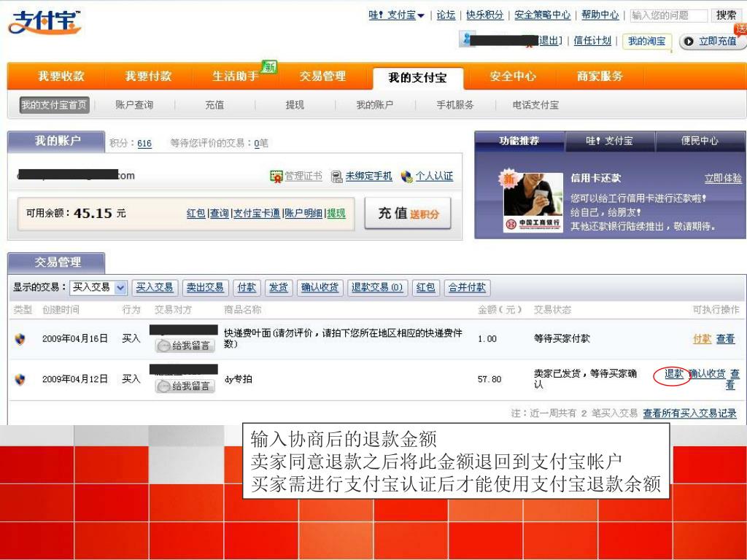Click 付款 action for 快递费 transaction
The image size is (747, 560).
[703, 339]
